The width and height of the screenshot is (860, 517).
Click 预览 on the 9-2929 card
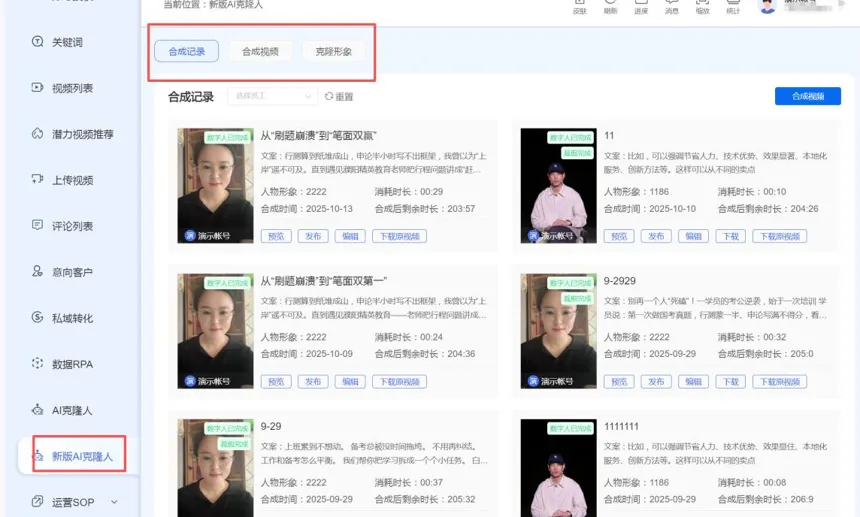tap(619, 382)
